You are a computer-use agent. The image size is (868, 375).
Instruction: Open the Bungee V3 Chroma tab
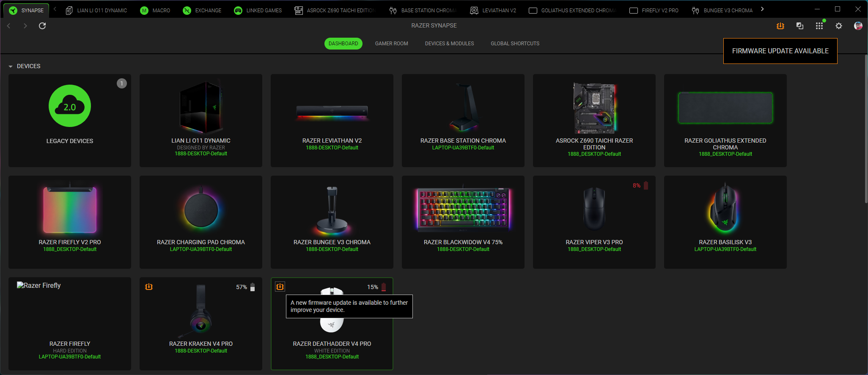click(722, 10)
